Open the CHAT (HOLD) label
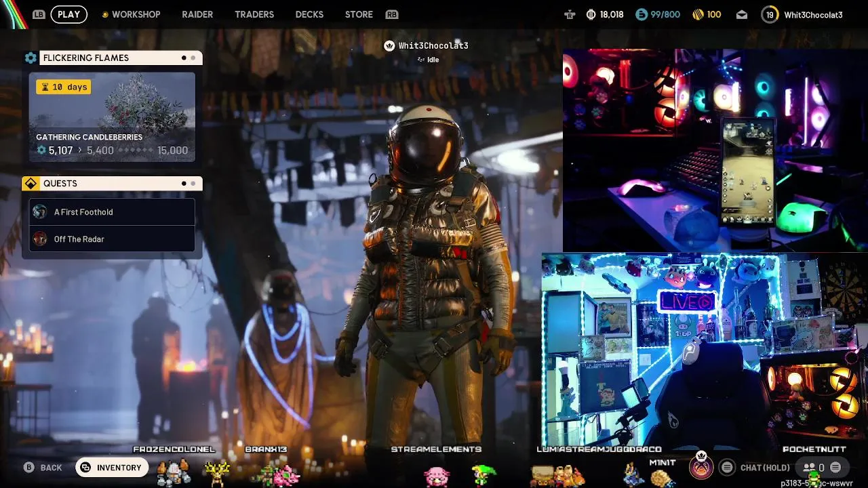The image size is (868, 488). [x=765, y=468]
